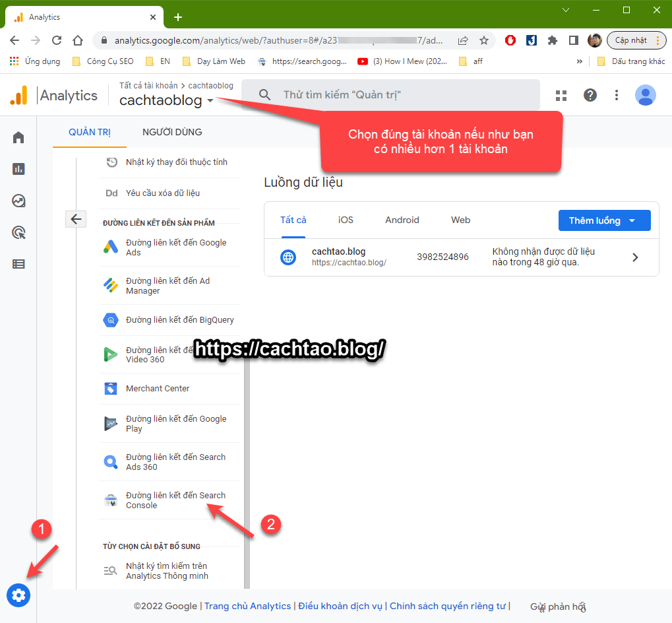Image resolution: width=672 pixels, height=623 pixels.
Task: Click the Cập nhật browser update button
Action: tap(636, 40)
